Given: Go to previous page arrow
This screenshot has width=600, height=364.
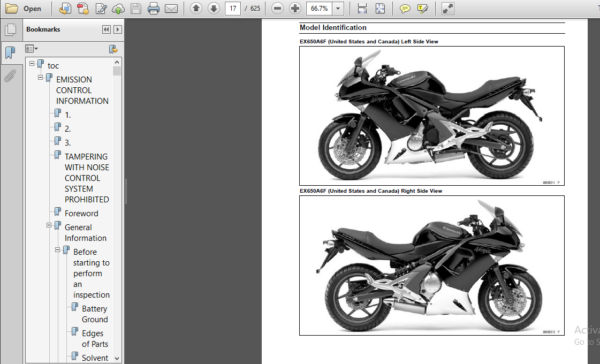Looking at the screenshot, I should [196, 8].
